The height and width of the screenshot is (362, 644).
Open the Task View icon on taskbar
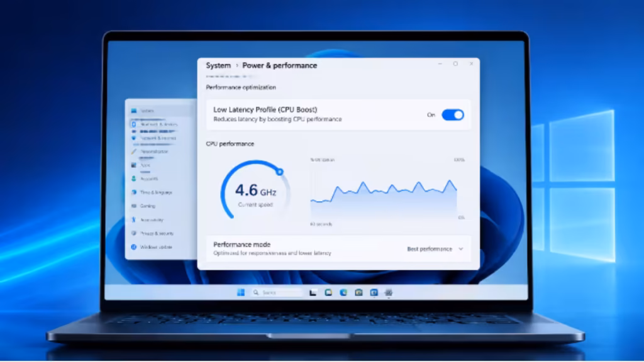[313, 292]
